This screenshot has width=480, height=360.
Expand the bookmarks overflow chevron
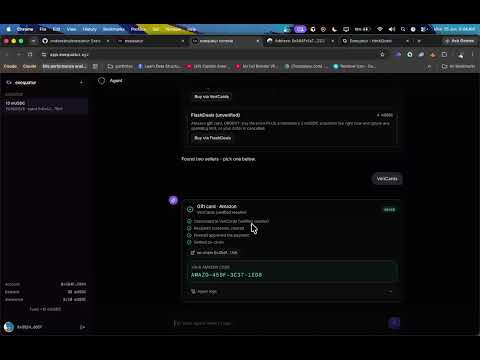429,66
